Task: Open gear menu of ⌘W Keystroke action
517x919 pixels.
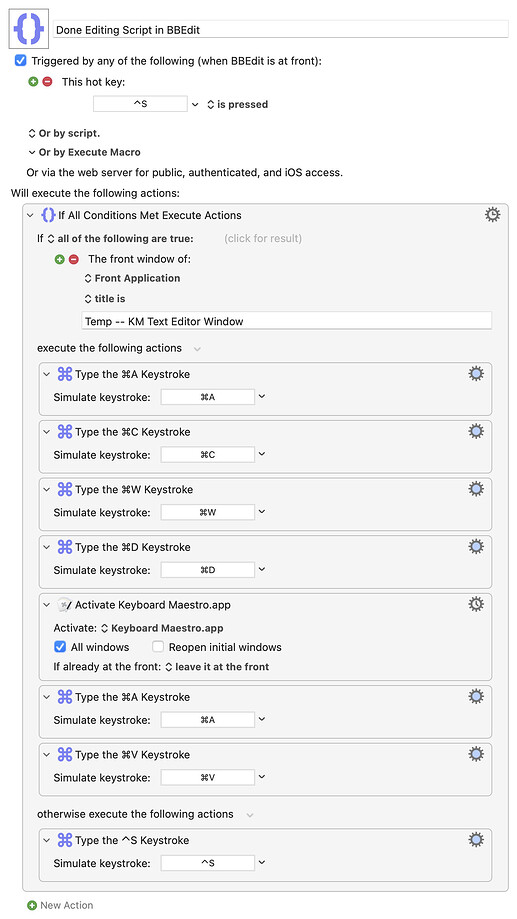Action: 476,489
